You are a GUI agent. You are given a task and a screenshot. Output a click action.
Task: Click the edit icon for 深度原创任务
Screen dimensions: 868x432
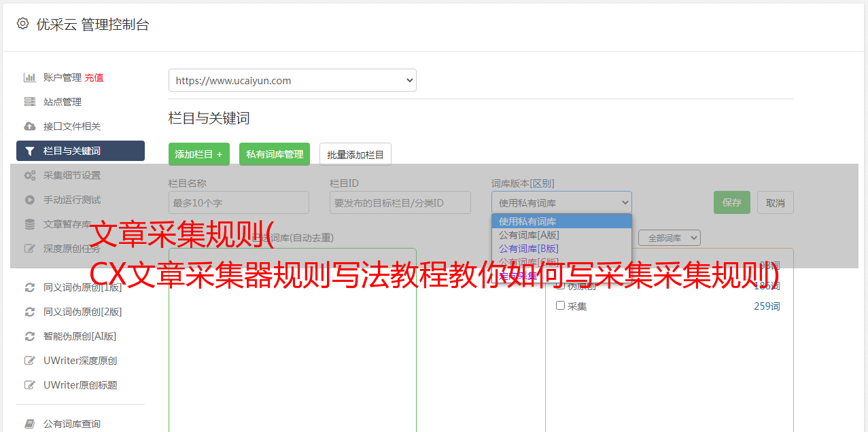coord(30,249)
